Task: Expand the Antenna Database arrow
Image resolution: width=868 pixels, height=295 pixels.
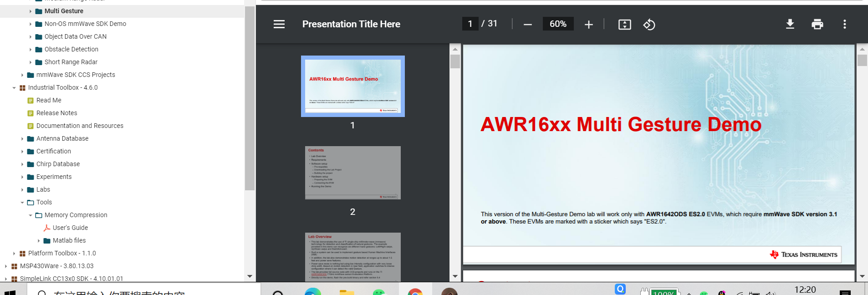Action: click(22, 139)
